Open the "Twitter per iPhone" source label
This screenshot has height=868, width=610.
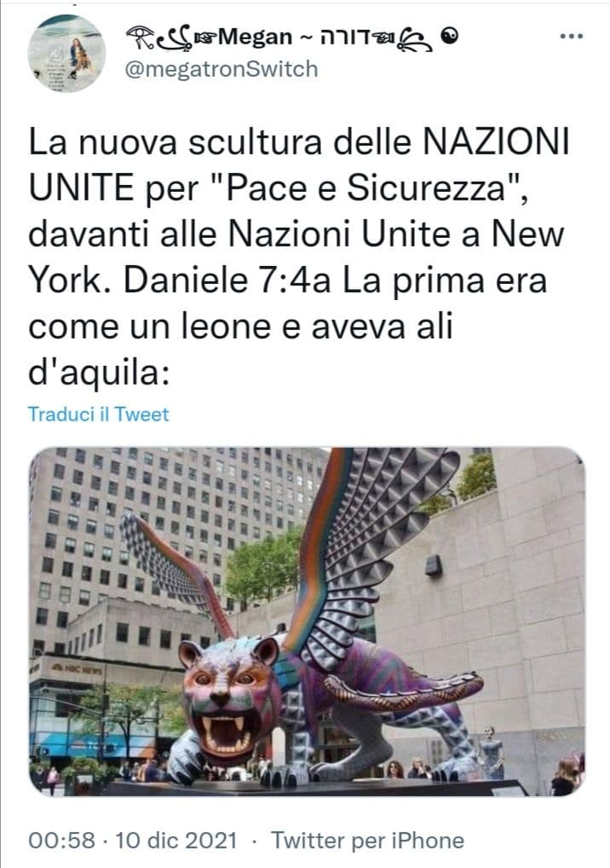[x=367, y=841]
